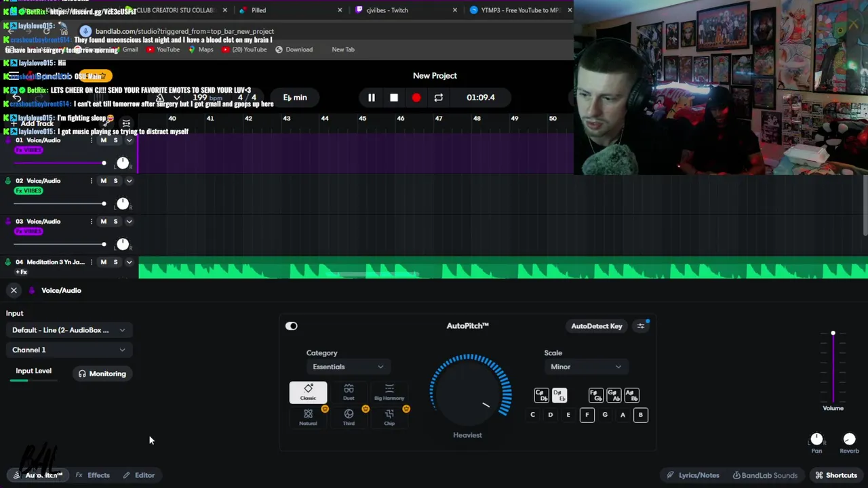This screenshot has height=488, width=868.
Task: Select the Chip AutoPitch effect
Action: pos(389,418)
